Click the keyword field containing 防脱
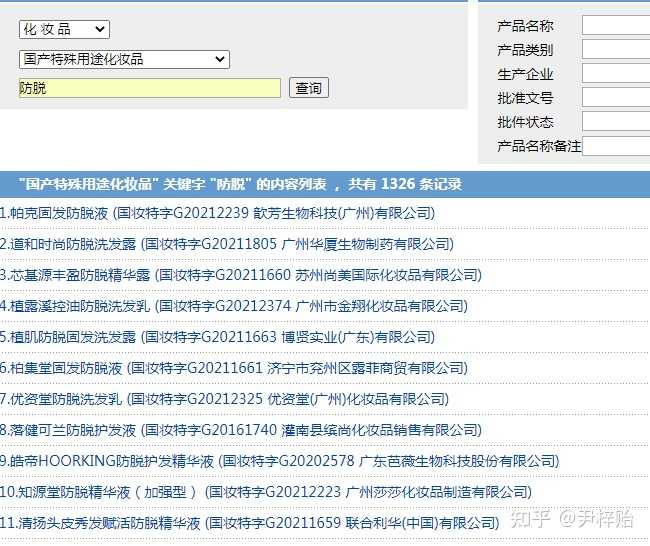This screenshot has height=546, width=650. pyautogui.click(x=150, y=88)
